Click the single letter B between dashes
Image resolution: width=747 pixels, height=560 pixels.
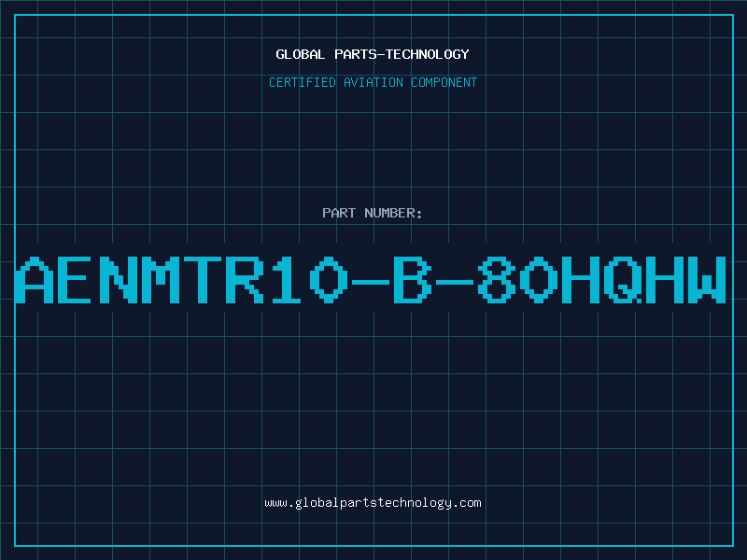(x=412, y=279)
